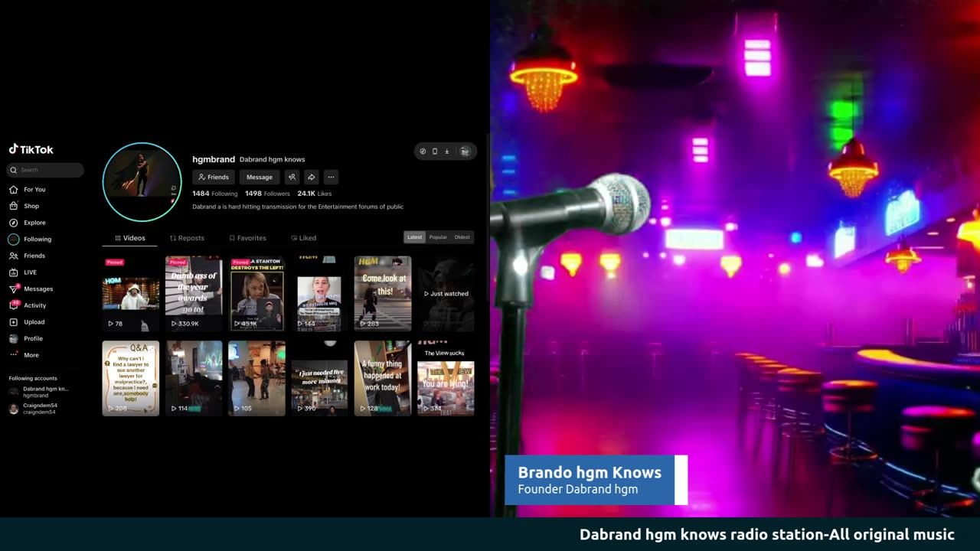Go to the Following feed

click(38, 239)
